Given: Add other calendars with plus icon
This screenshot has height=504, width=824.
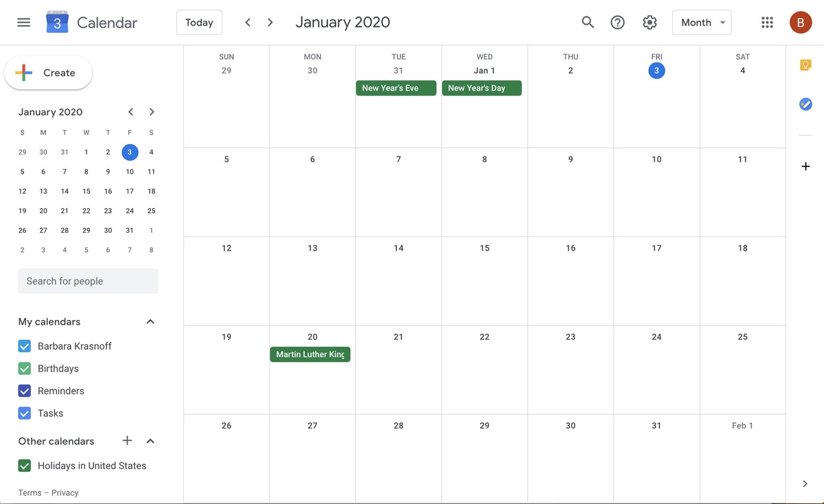Looking at the screenshot, I should pyautogui.click(x=127, y=441).
